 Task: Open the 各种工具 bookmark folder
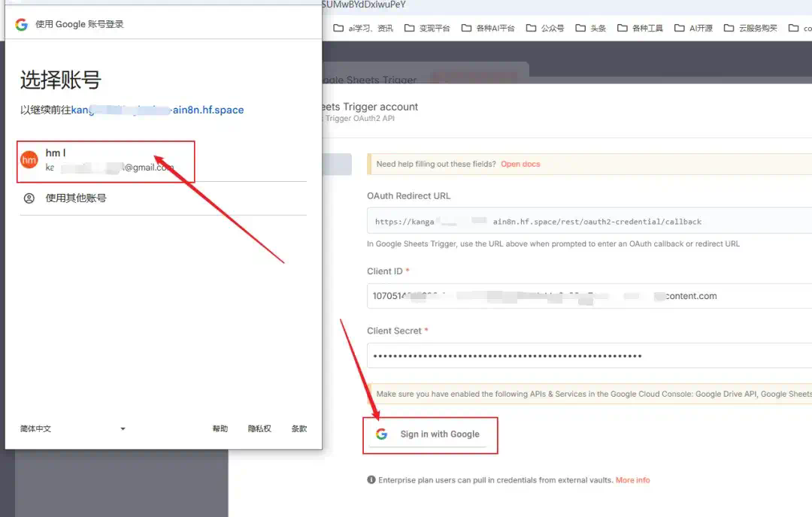tap(640, 28)
